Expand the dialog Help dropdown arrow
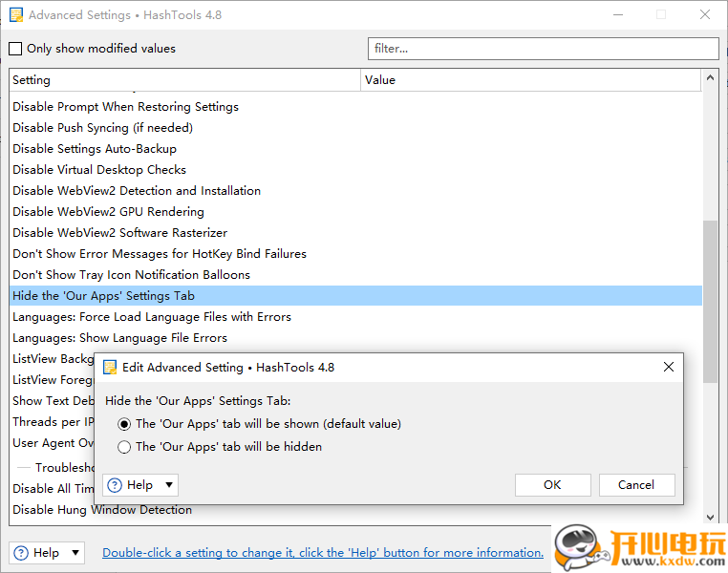This screenshot has height=573, width=728. point(169,485)
